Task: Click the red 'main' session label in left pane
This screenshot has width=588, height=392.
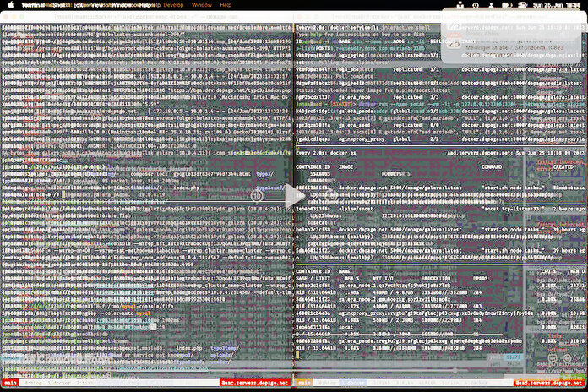Action: (x=10, y=383)
